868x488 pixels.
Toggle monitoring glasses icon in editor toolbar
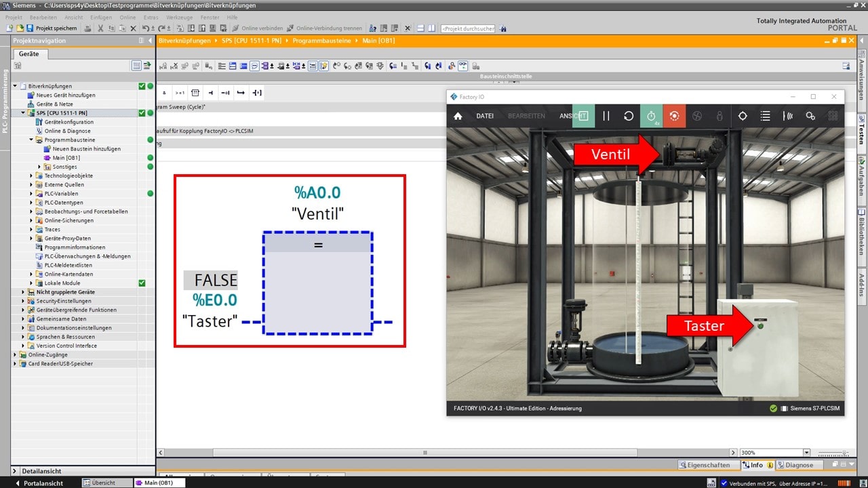pos(463,66)
